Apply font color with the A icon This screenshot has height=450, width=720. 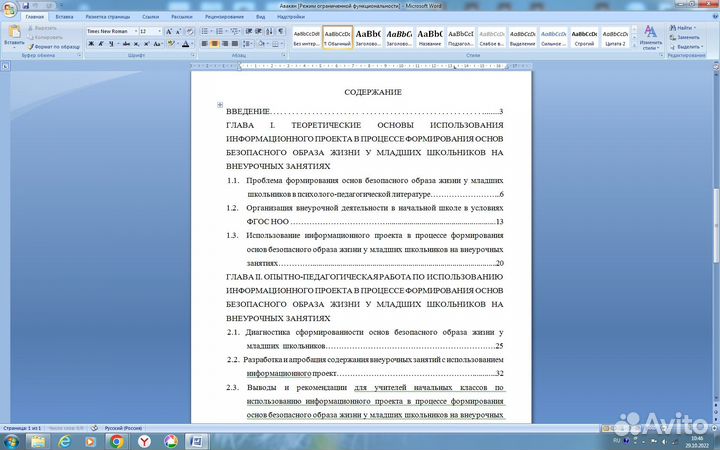[185, 44]
